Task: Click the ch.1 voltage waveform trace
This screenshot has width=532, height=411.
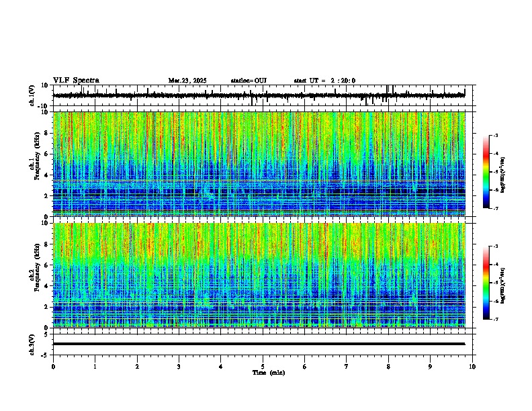Action: (259, 95)
